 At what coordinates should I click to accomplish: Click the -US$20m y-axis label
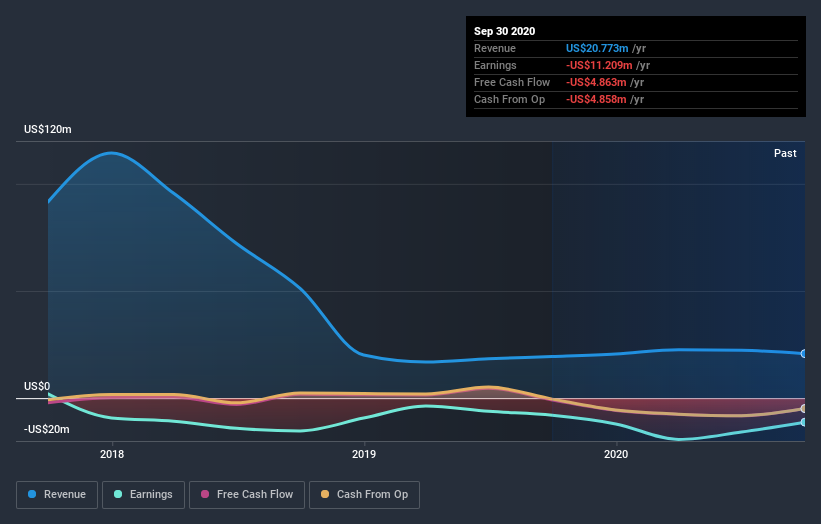[47, 429]
